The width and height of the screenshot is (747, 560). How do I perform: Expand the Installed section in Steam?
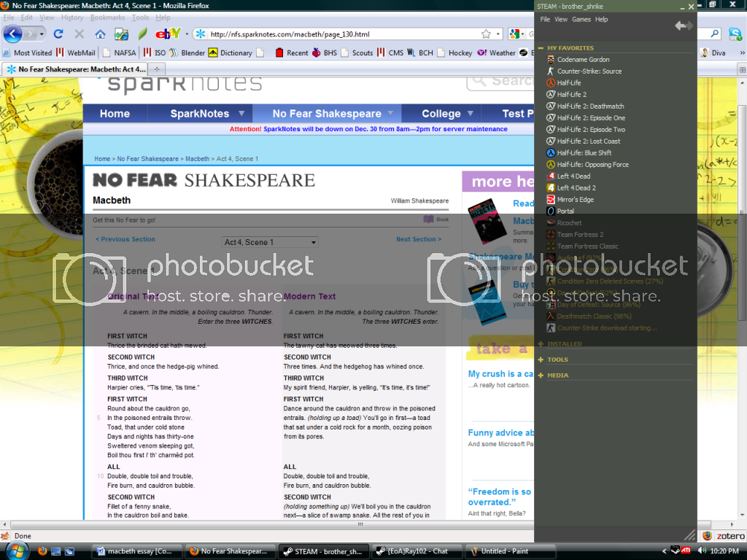click(x=541, y=344)
